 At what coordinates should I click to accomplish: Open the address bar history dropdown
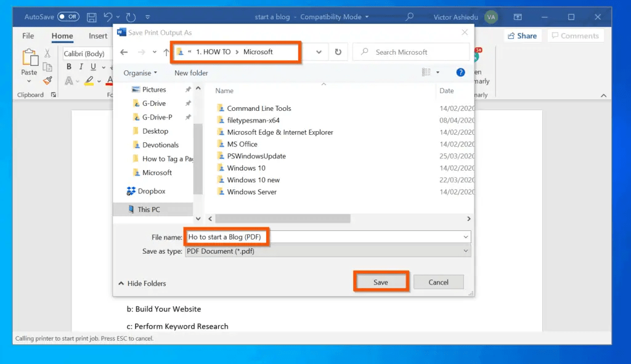click(318, 52)
